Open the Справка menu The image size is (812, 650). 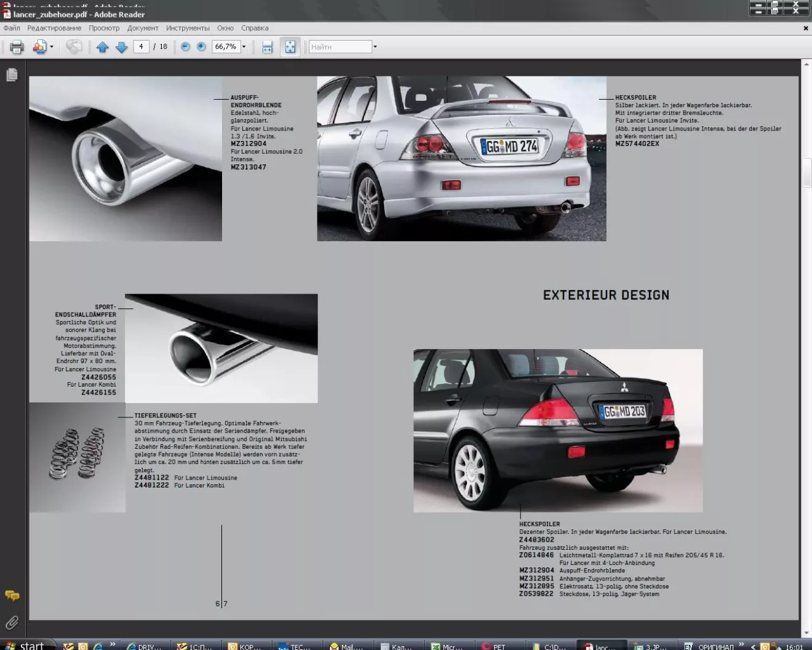click(255, 28)
